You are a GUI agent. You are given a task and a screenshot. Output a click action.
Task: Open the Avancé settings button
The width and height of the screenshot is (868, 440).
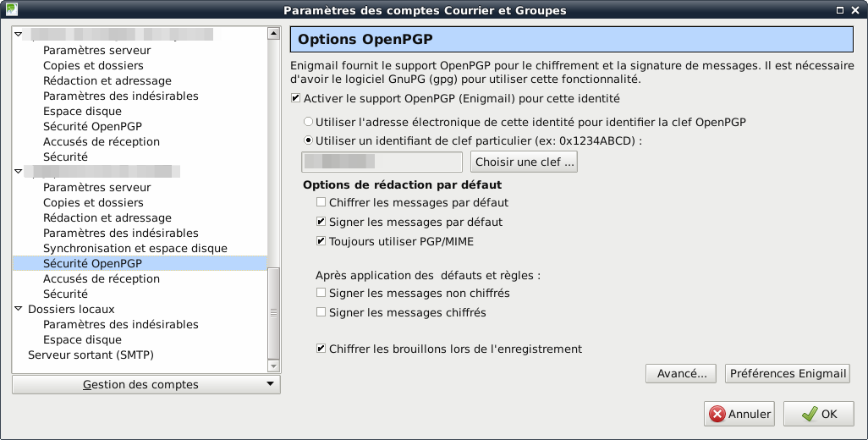pyautogui.click(x=682, y=373)
